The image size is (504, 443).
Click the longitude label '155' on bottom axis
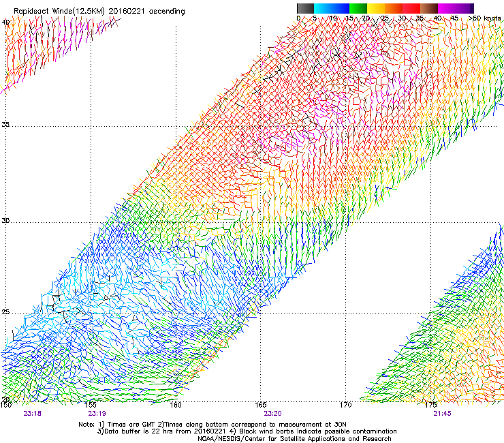click(91, 405)
